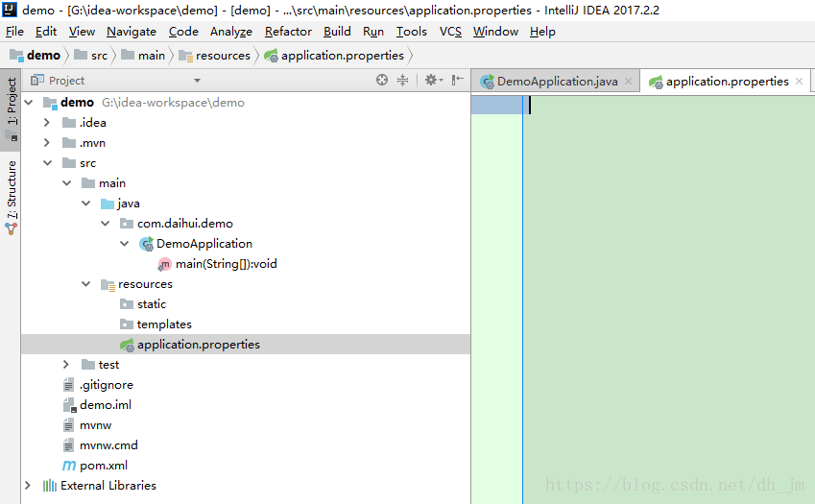Image resolution: width=815 pixels, height=504 pixels.
Task: Click the test folder icon
Action: [x=88, y=365]
